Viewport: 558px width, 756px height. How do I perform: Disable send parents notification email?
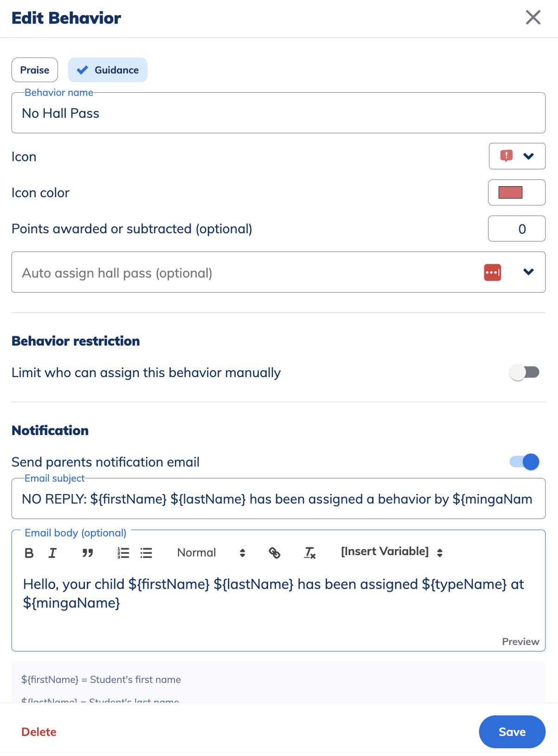(x=524, y=462)
